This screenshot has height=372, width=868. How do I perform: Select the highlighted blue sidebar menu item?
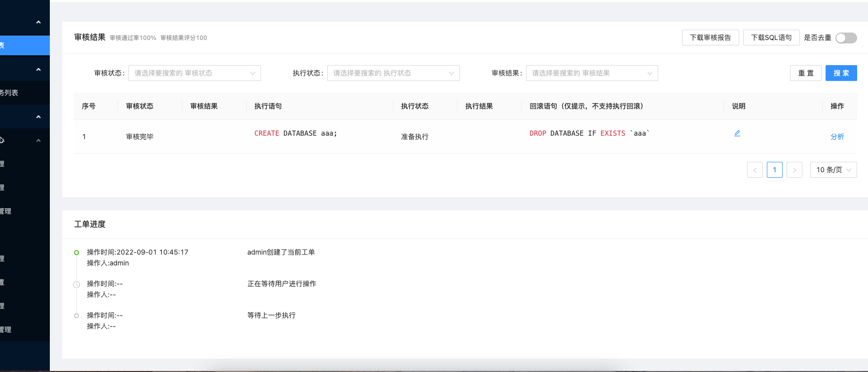click(x=25, y=45)
